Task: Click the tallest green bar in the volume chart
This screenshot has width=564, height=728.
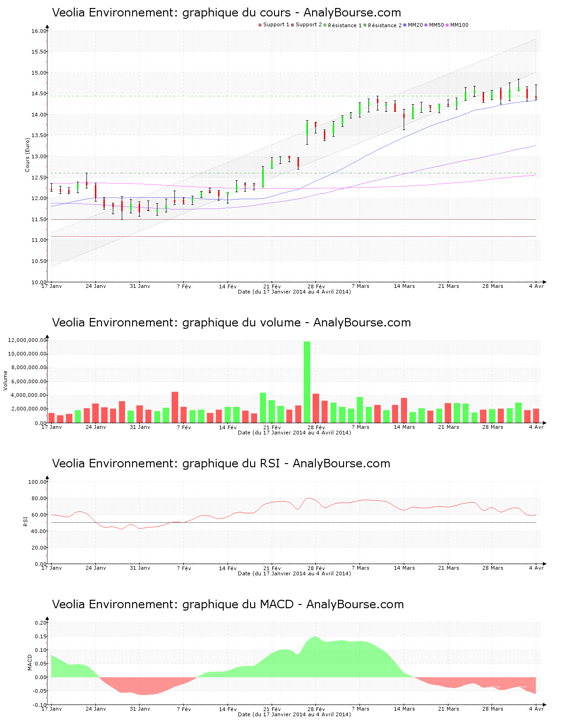Action: point(307,382)
